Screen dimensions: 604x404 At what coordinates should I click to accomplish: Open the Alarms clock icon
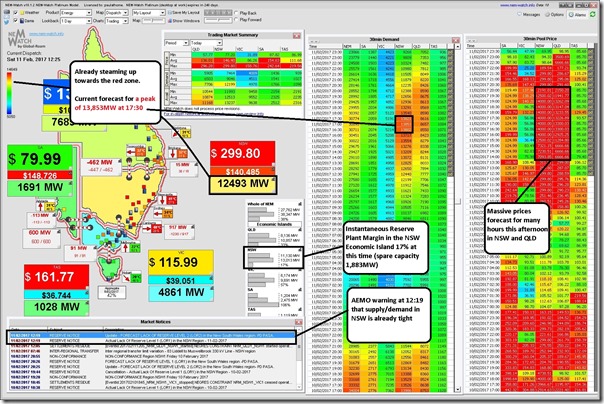(571, 14)
